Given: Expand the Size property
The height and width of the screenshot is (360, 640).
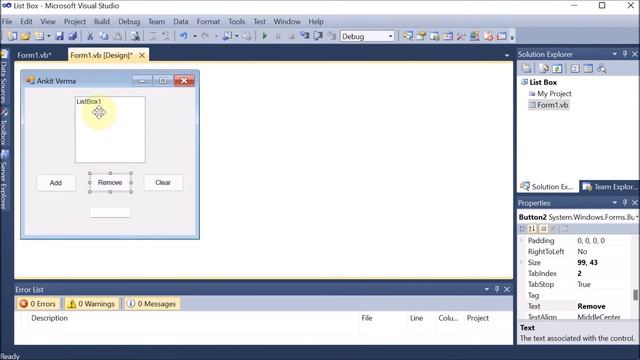Looking at the screenshot, I should [522, 262].
